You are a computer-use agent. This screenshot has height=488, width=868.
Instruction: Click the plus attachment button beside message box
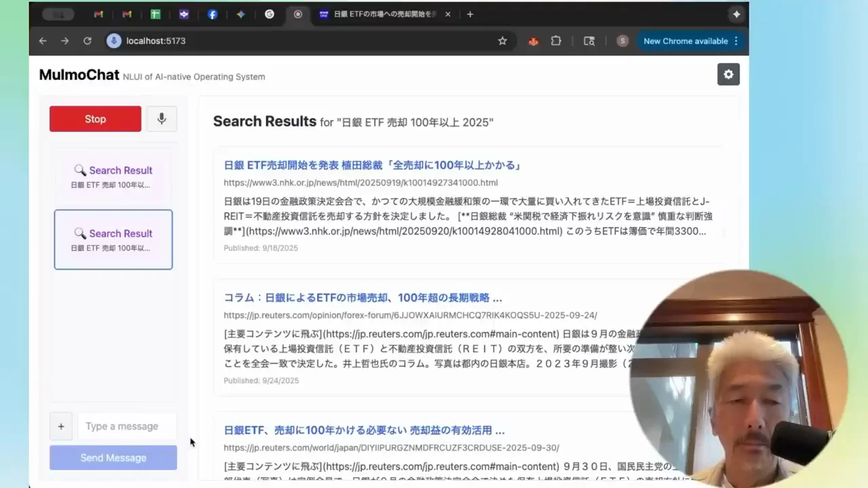click(x=61, y=426)
